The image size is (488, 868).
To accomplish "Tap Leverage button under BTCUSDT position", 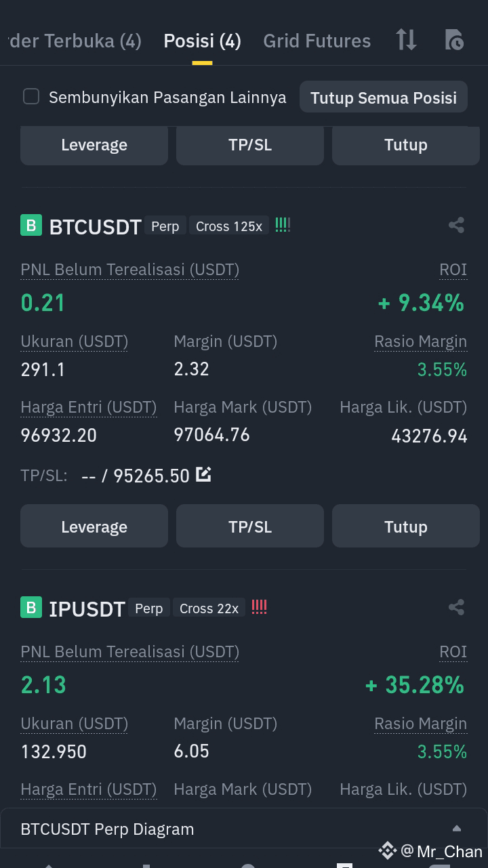I will tap(94, 526).
